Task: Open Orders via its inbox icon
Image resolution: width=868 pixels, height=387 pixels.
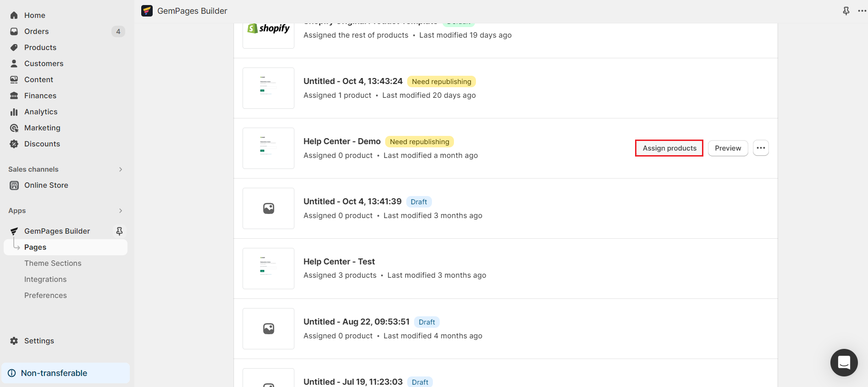Action: click(x=14, y=31)
